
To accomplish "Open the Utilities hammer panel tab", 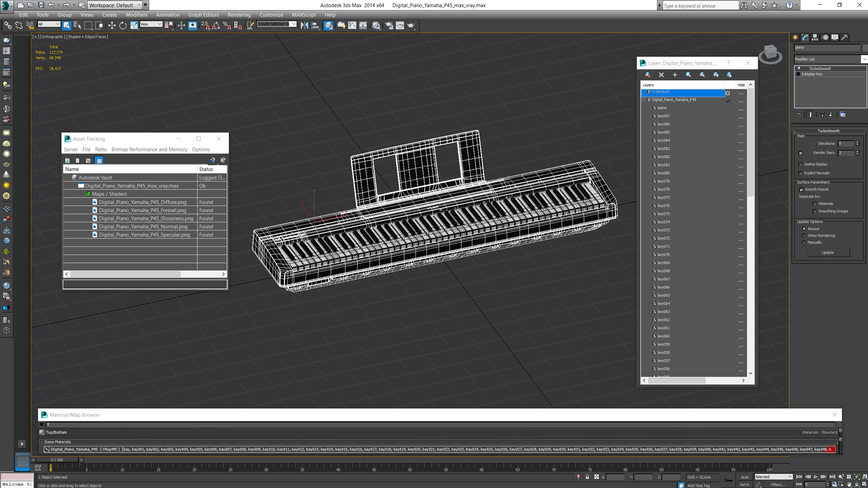I will 844,38.
